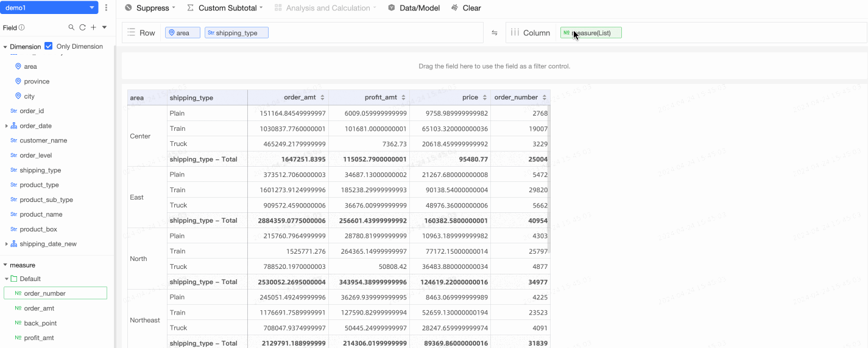Click profit_amt value 50808.42
The height and width of the screenshot is (348, 868).
[369, 266]
